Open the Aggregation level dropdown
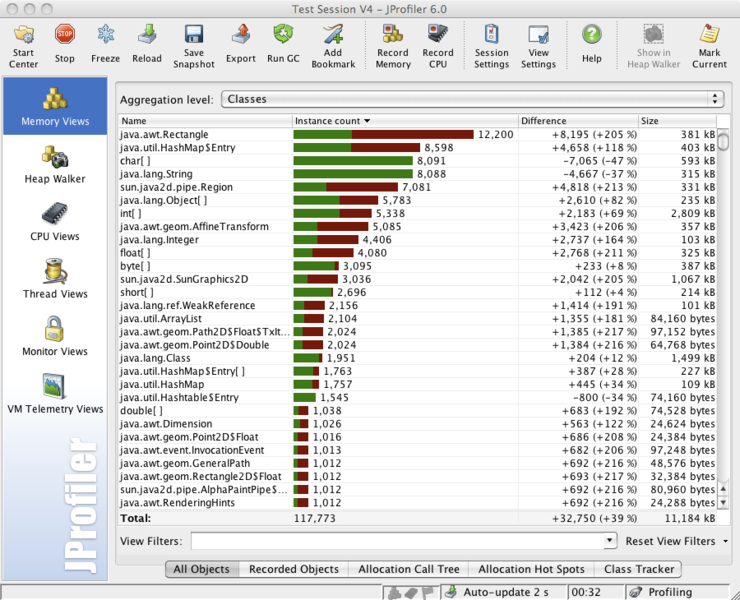Screen dimensions: 740x600 point(472,99)
